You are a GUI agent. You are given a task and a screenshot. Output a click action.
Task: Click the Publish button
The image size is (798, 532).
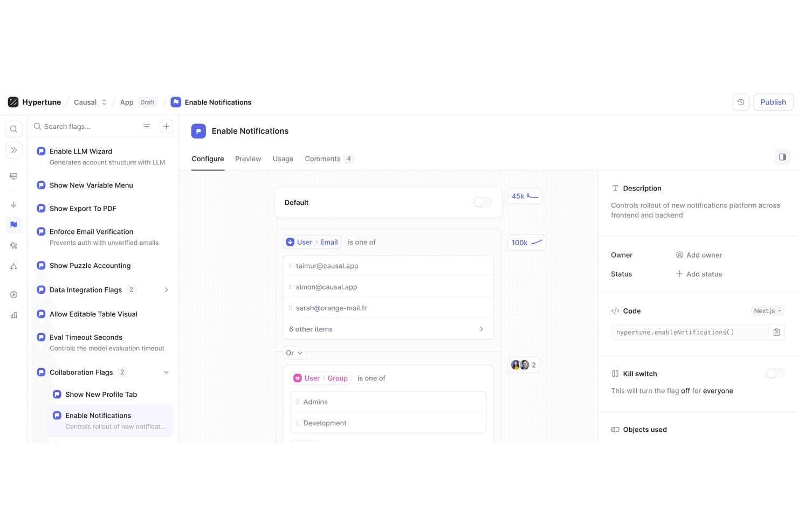click(773, 102)
